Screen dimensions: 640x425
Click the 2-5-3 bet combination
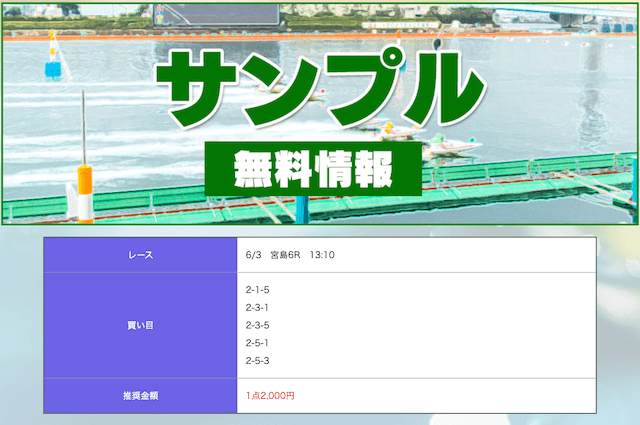(x=257, y=360)
